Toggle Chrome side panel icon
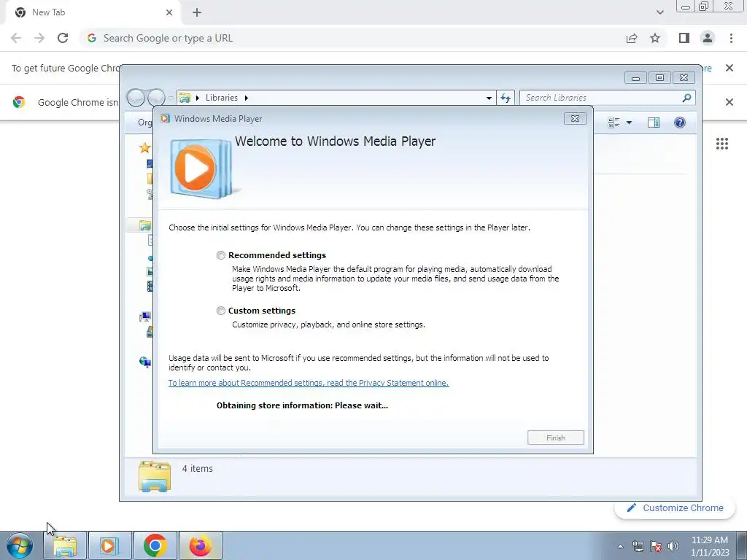 point(684,38)
